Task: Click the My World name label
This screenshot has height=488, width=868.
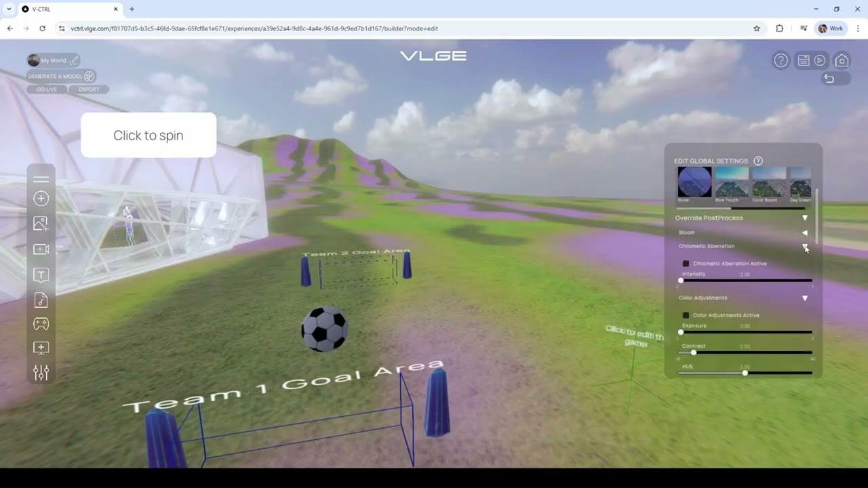Action: (54, 60)
